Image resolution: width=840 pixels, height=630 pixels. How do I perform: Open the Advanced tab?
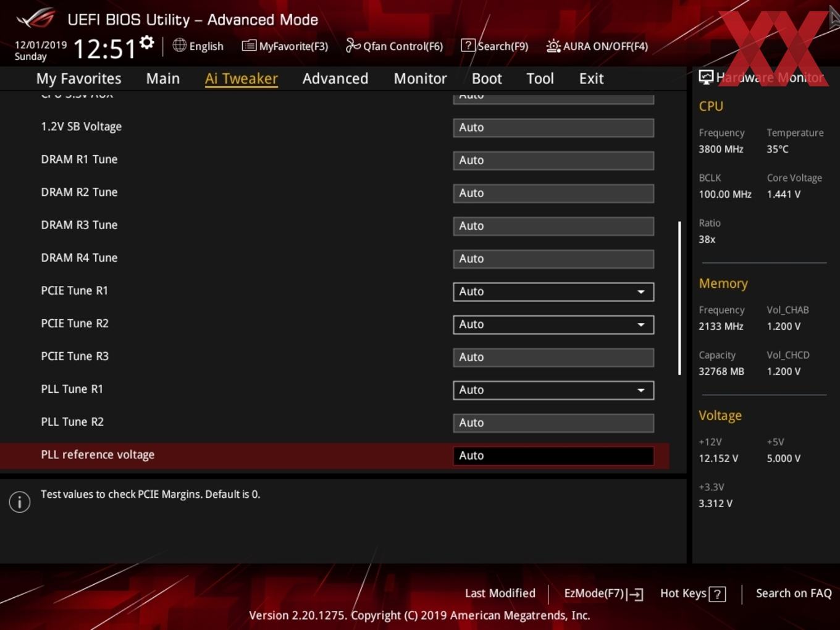[x=335, y=78]
